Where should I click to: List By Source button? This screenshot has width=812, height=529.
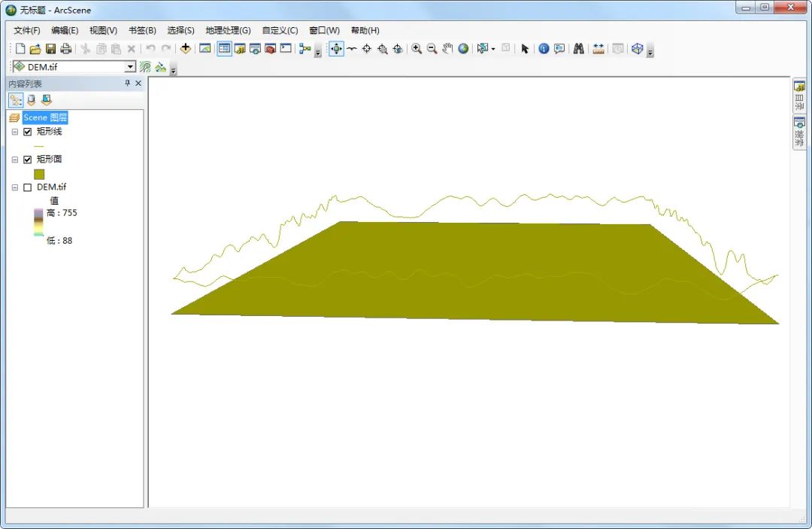click(32, 100)
